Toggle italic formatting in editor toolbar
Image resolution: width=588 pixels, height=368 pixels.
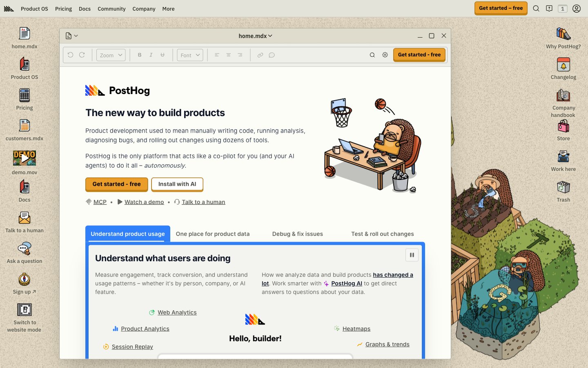pos(151,55)
